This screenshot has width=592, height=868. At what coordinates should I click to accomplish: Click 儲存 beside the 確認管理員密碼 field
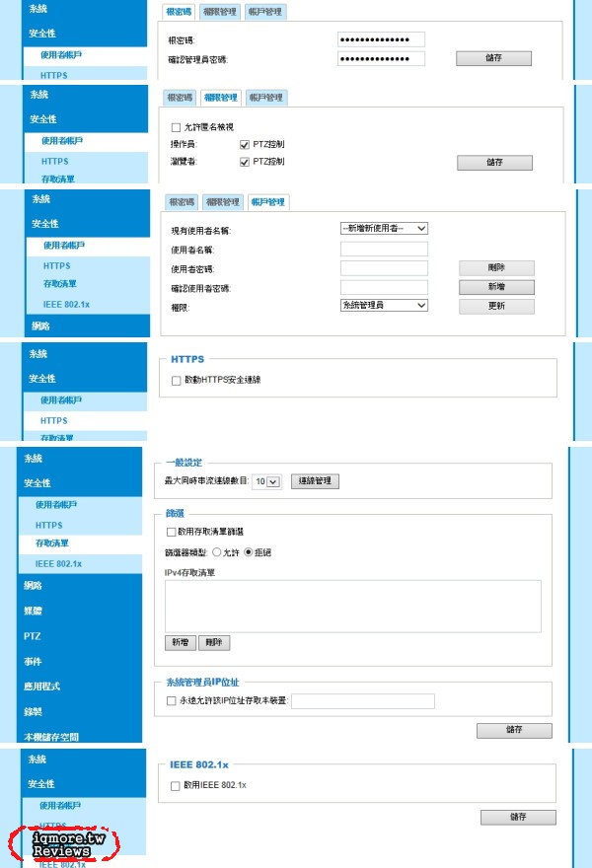coord(493,58)
